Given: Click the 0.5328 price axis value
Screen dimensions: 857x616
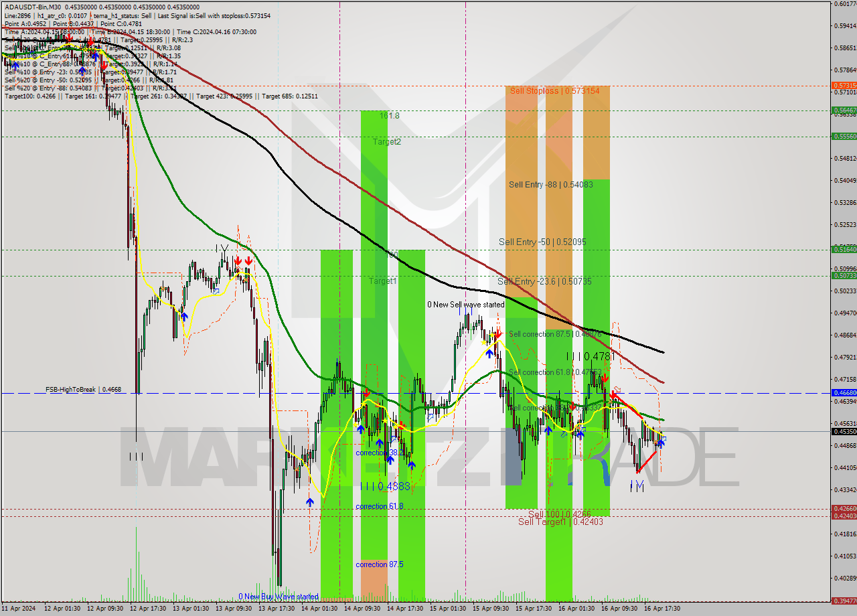Looking at the screenshot, I should point(846,203).
